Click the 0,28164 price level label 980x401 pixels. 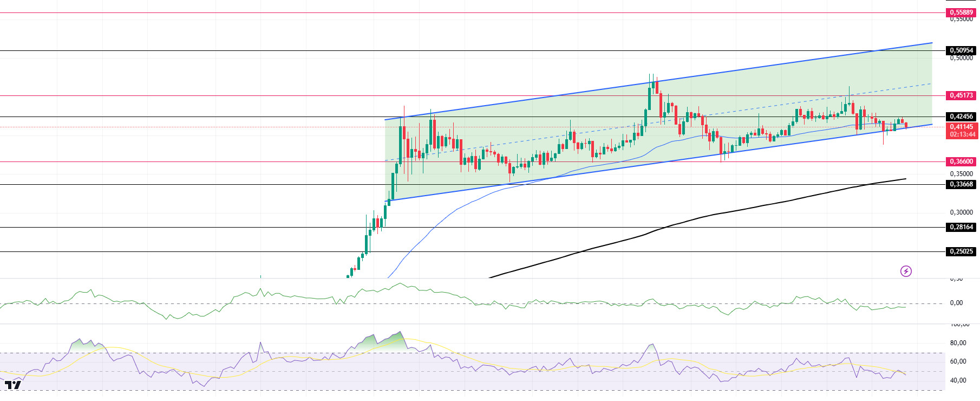point(962,227)
